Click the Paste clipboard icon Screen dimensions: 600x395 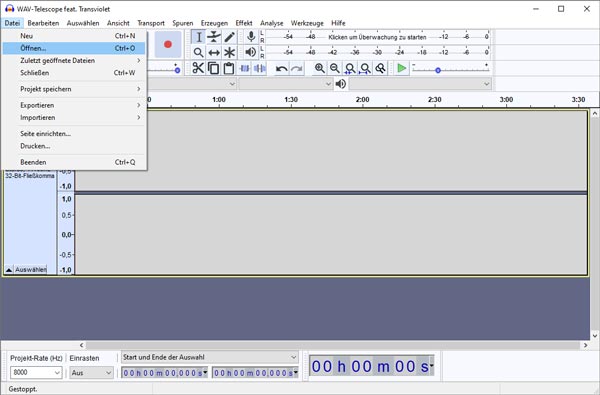click(x=228, y=68)
